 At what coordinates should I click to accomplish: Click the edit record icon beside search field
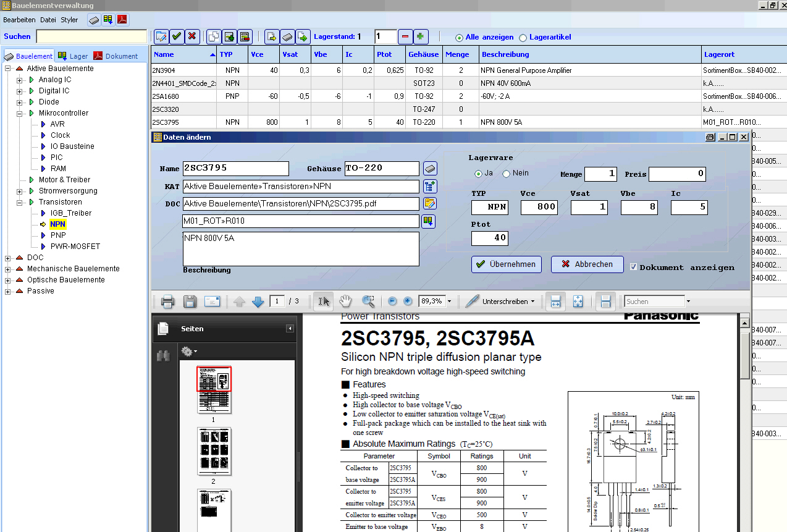pyautogui.click(x=161, y=36)
